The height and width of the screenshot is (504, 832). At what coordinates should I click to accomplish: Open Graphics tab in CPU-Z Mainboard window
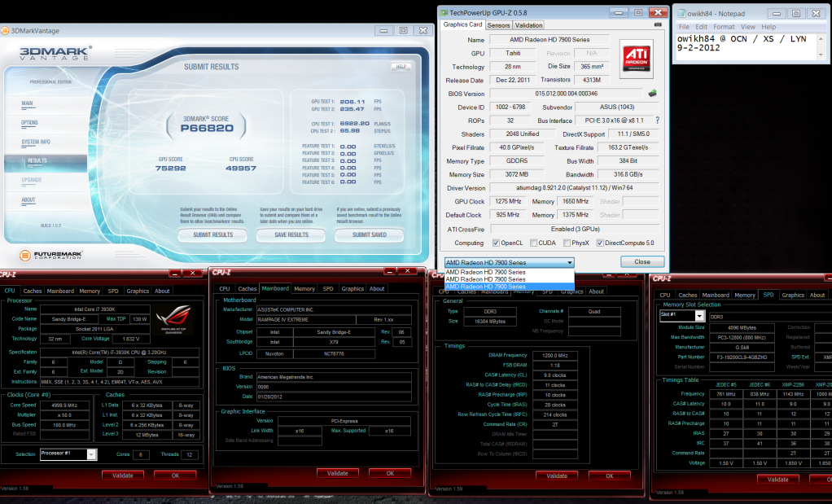pos(353,288)
